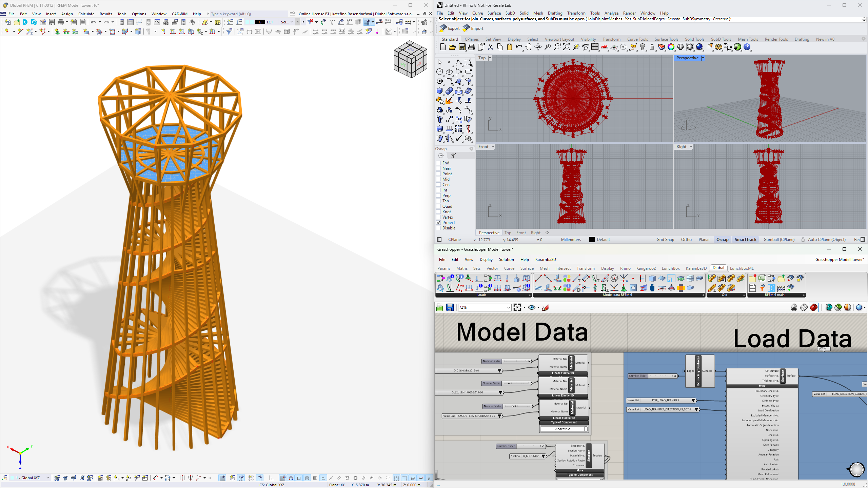Open Rhino Help via the question mark icon
The width and height of the screenshot is (868, 488).
(x=747, y=47)
